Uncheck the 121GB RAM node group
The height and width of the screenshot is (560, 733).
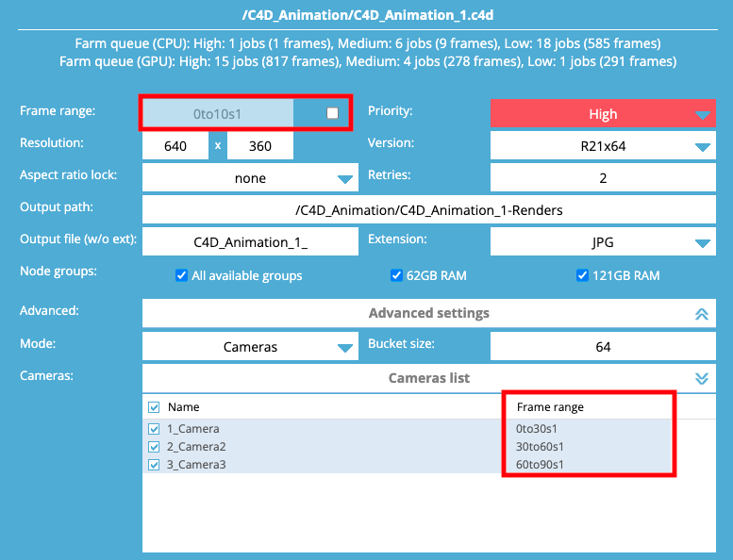(582, 275)
